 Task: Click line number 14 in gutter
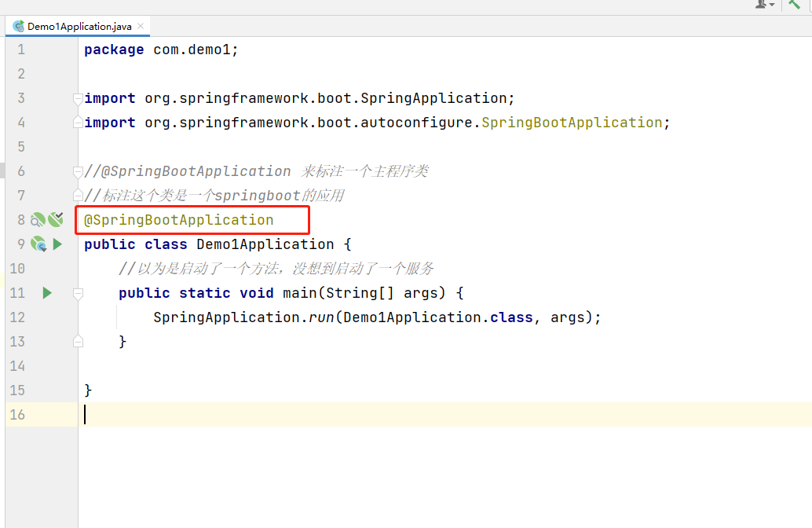(x=17, y=366)
